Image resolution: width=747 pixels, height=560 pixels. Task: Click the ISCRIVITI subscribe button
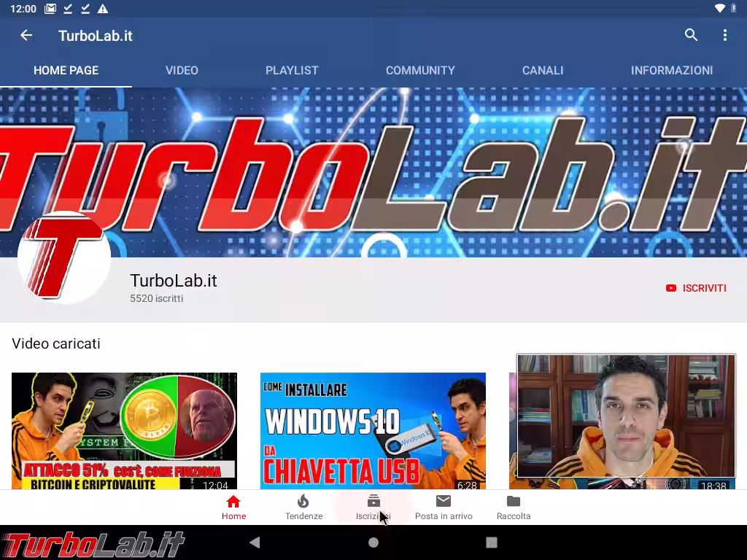coord(696,288)
